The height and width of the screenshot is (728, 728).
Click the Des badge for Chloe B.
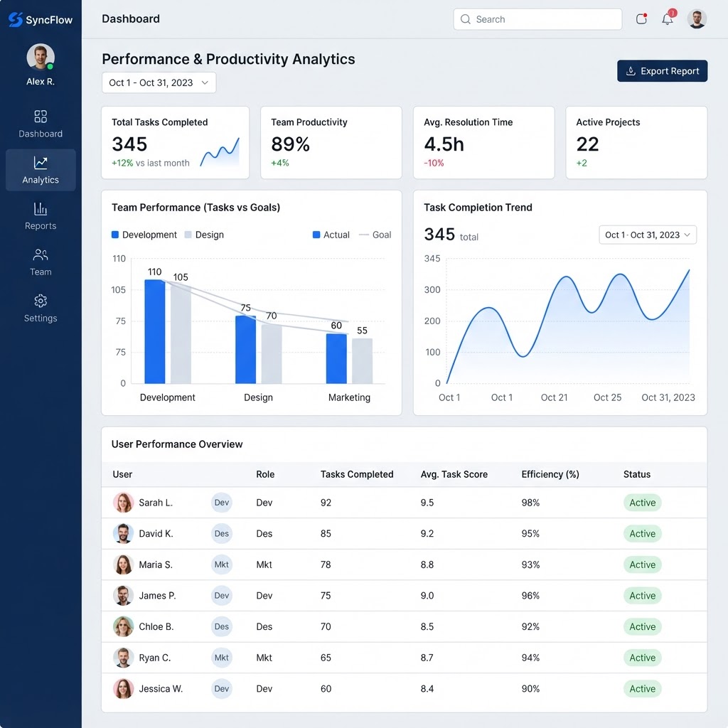[x=222, y=626]
